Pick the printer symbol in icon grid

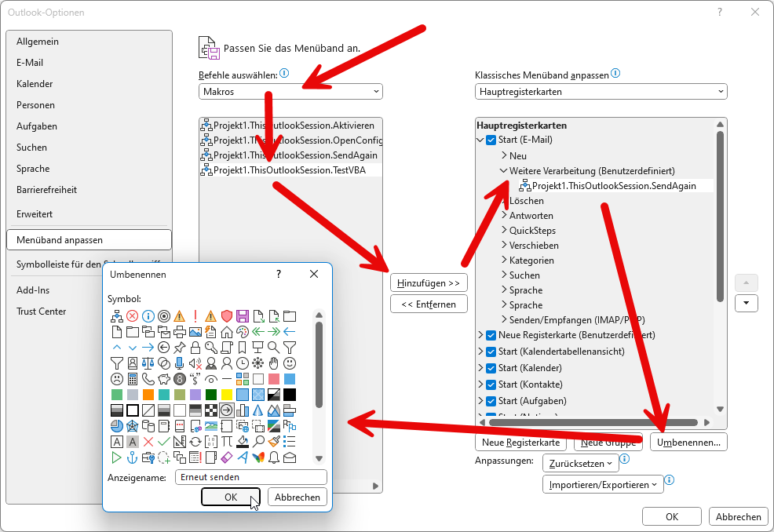[x=180, y=332]
